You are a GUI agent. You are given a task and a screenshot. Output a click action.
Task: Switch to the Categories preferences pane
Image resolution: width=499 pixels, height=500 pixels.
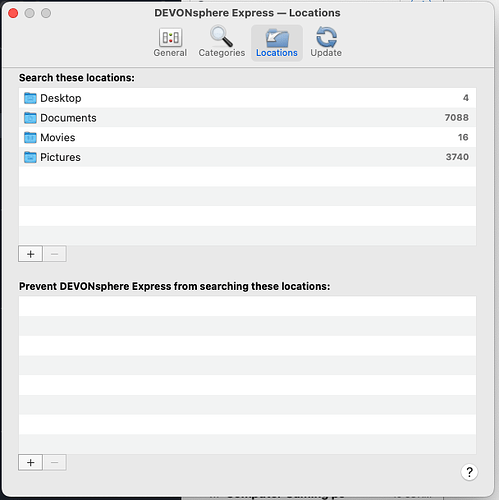click(x=222, y=43)
